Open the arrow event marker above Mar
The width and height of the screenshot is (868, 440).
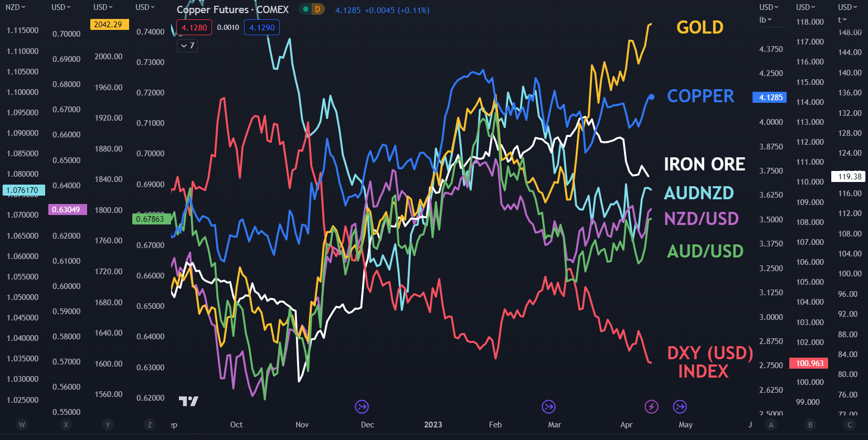click(548, 406)
